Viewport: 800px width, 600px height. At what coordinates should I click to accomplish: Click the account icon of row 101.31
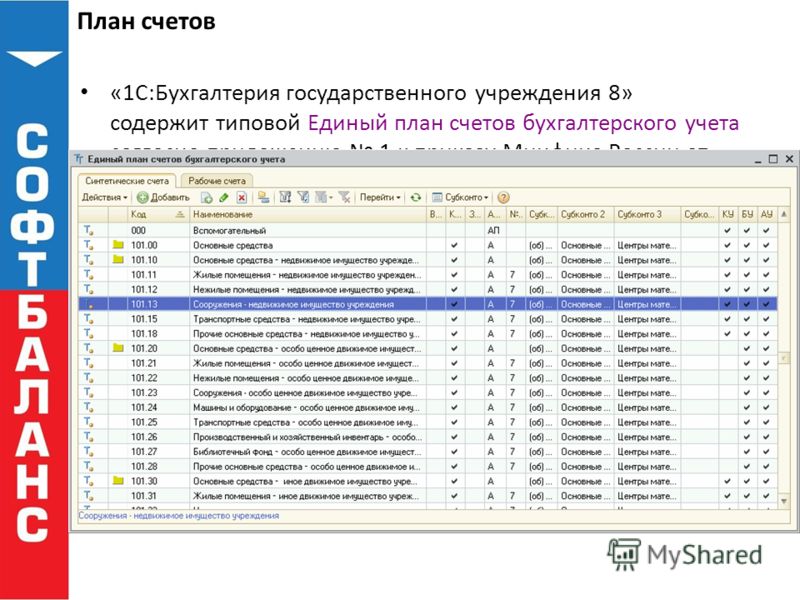pyautogui.click(x=89, y=496)
